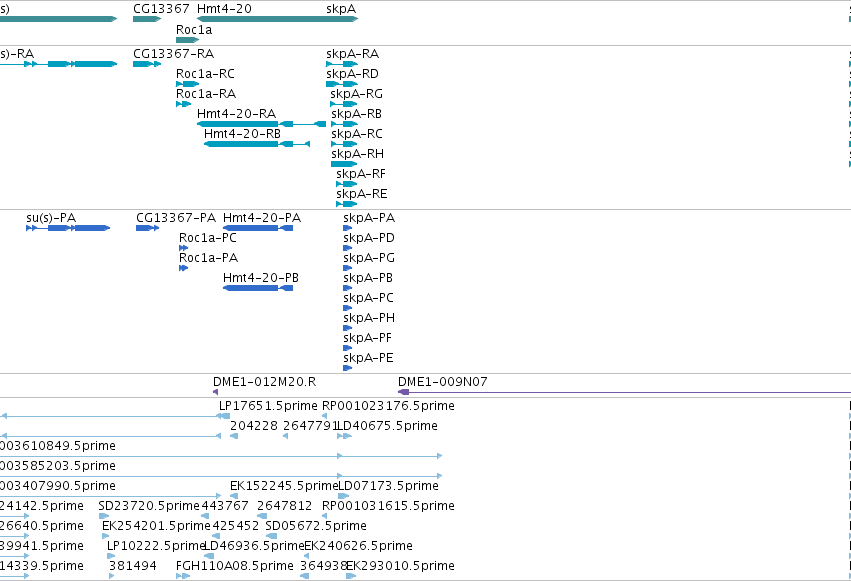Click the DME1-012M20.R clone label
Image resolution: width=851 pixels, height=581 pixels.
(264, 382)
